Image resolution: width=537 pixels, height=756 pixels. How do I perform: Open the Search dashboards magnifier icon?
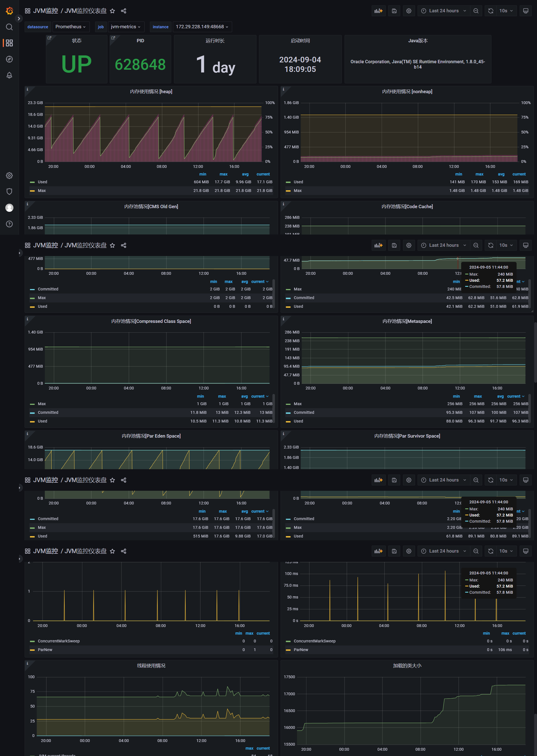tap(9, 27)
